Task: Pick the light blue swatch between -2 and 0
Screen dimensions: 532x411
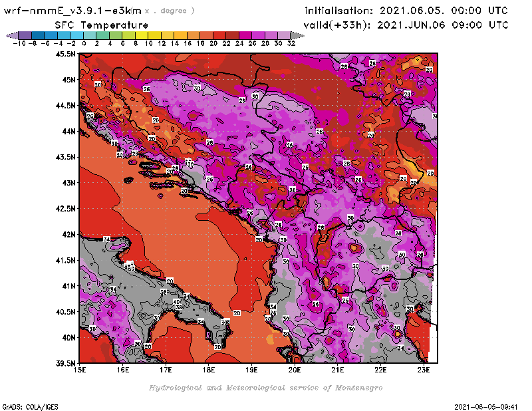Action: click(x=77, y=36)
